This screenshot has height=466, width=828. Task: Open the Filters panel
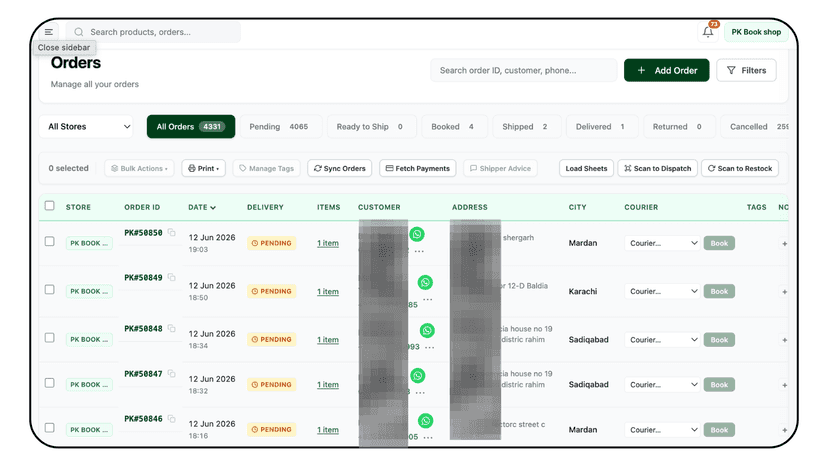click(746, 70)
